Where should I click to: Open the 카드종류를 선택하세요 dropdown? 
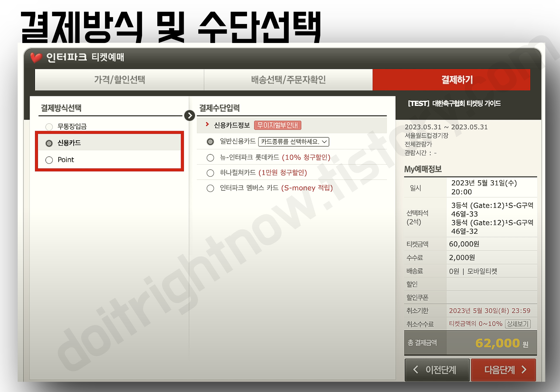294,142
